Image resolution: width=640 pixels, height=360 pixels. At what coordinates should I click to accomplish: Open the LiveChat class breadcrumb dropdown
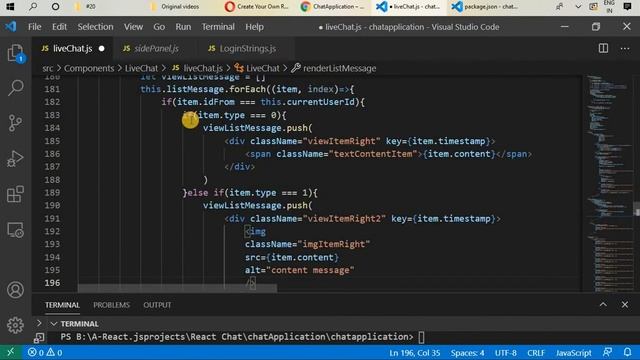257,68
